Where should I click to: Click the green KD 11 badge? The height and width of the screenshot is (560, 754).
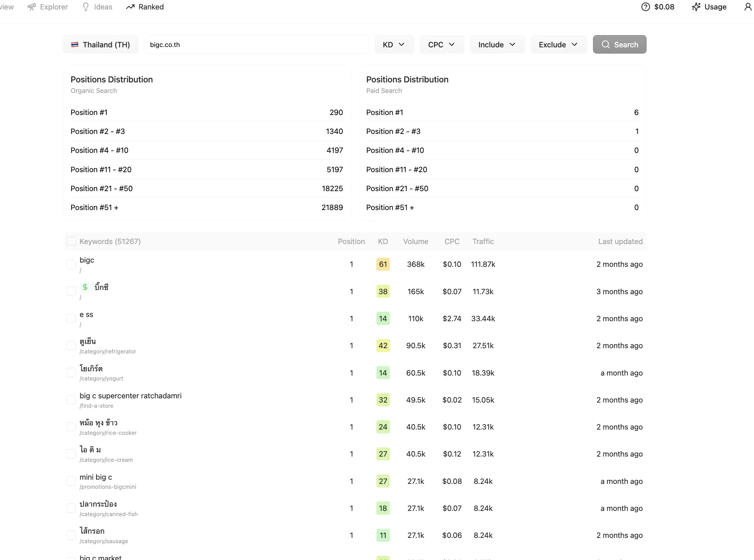[x=383, y=535]
